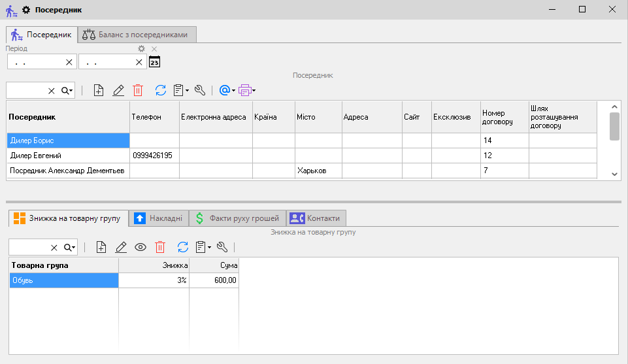This screenshot has height=364, width=628.
Task: Clear the period start date field
Action: 69,62
